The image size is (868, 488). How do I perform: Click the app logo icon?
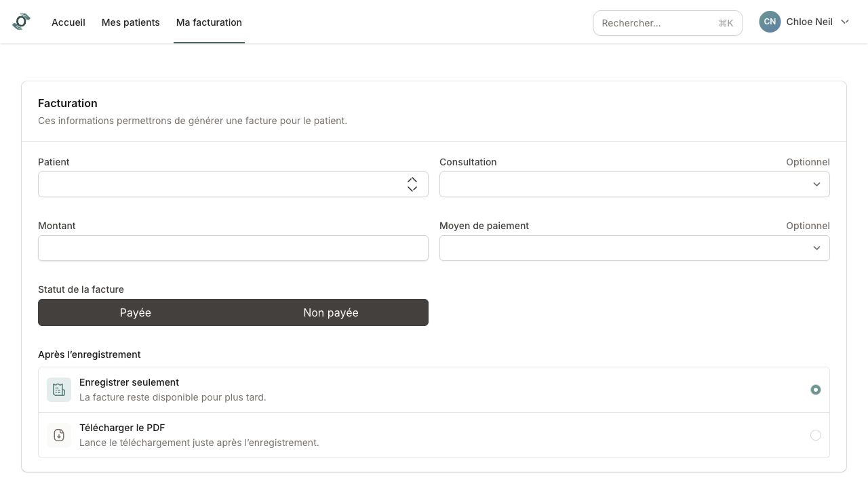pyautogui.click(x=21, y=22)
